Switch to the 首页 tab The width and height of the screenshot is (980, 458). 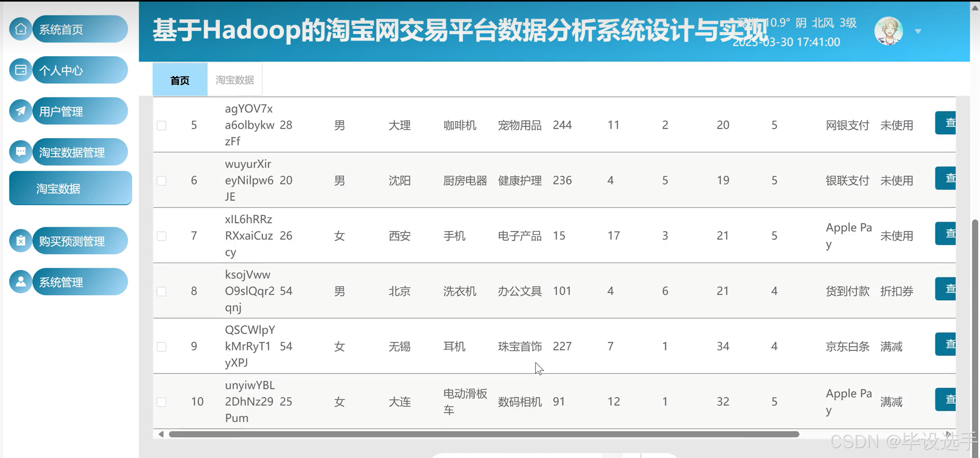click(x=180, y=80)
